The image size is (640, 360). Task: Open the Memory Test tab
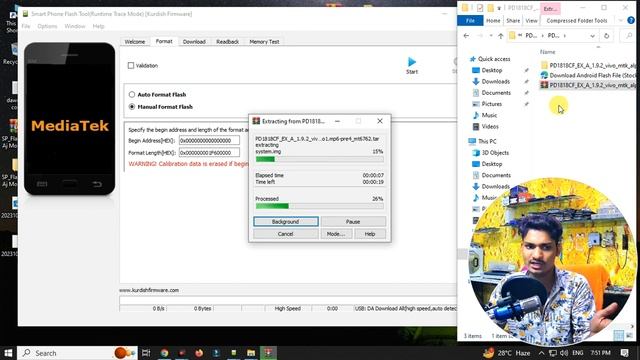point(264,42)
